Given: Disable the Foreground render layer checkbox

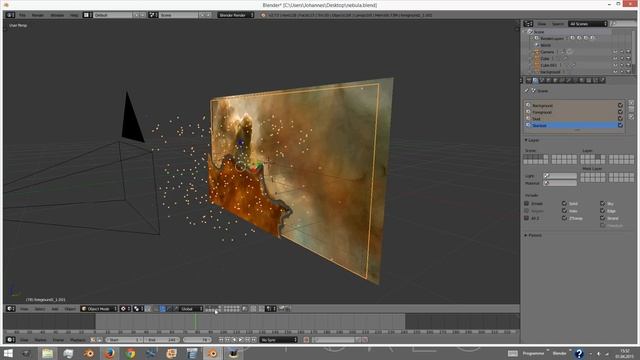Looking at the screenshot, I should (x=620, y=112).
